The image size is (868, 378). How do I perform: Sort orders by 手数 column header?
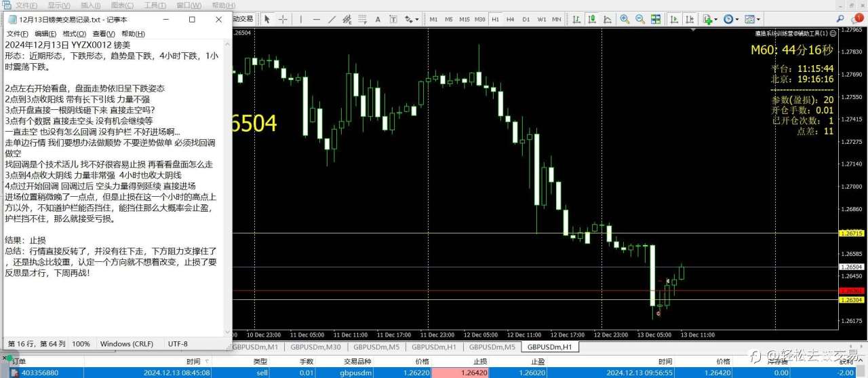(x=307, y=362)
